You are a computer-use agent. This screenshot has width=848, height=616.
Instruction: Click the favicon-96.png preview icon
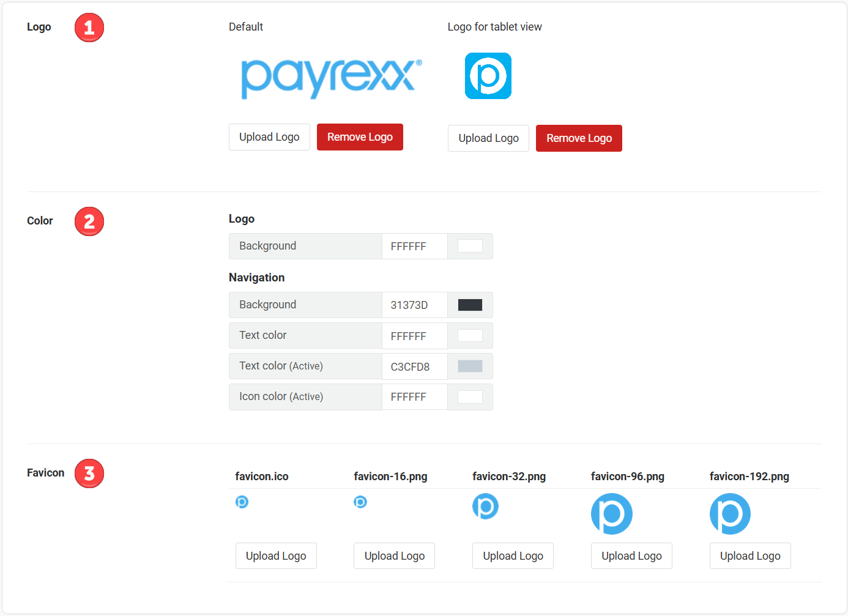(612, 514)
